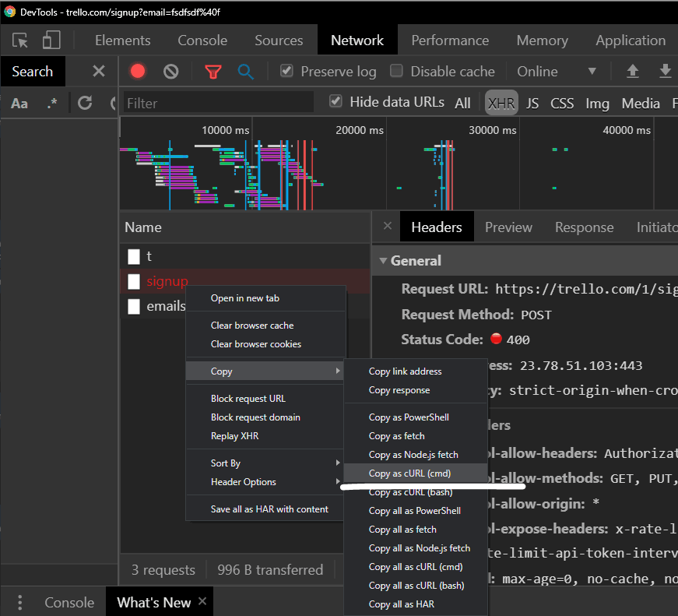Viewport: 678px width, 616px height.
Task: Choose Copy as PowerShell
Action: (x=416, y=417)
